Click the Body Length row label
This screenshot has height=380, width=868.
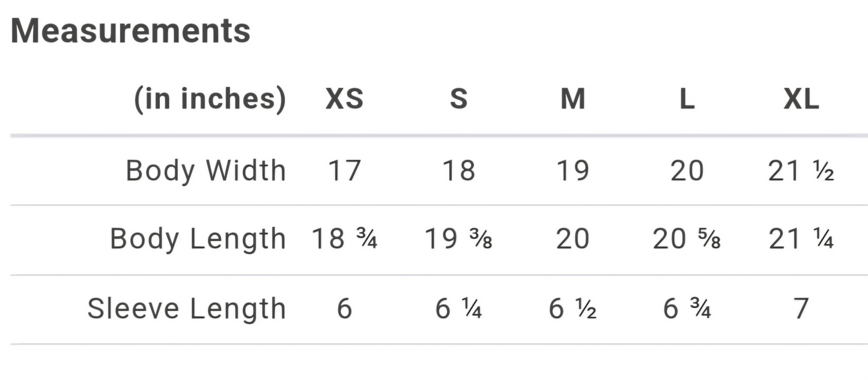click(x=198, y=240)
